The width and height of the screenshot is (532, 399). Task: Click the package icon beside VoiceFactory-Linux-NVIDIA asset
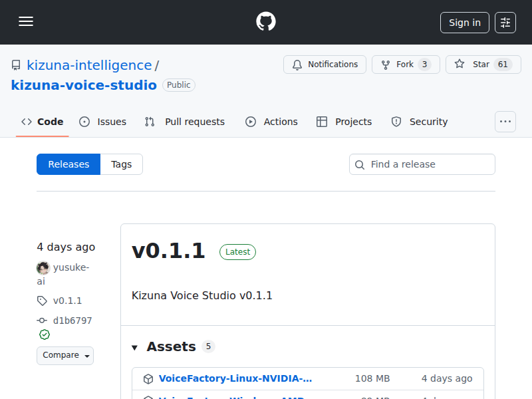148,379
